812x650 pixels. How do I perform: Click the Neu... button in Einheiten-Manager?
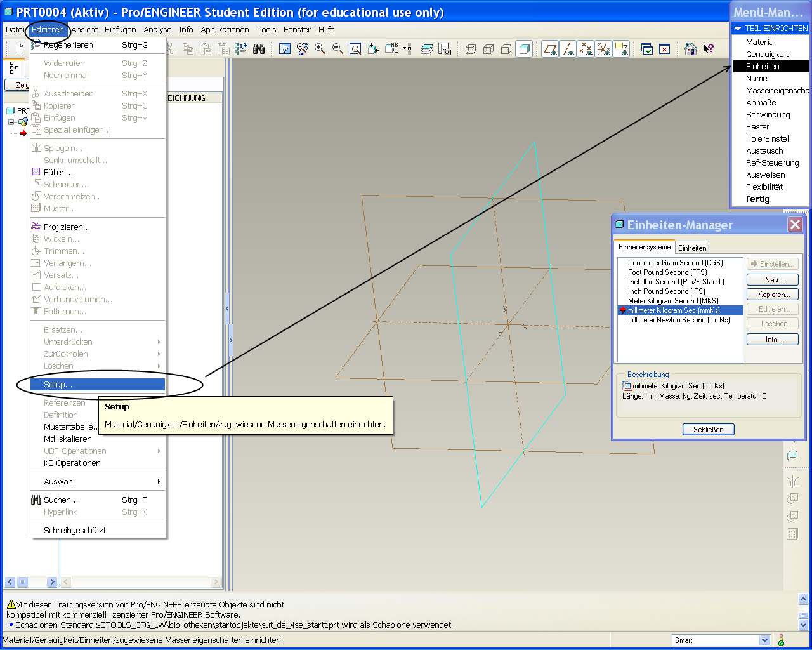click(773, 279)
